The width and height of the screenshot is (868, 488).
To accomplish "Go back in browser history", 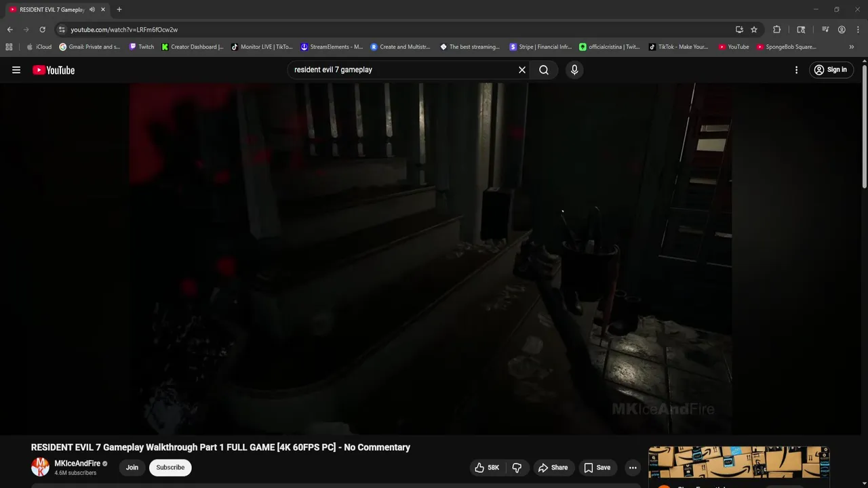I will pyautogui.click(x=9, y=30).
